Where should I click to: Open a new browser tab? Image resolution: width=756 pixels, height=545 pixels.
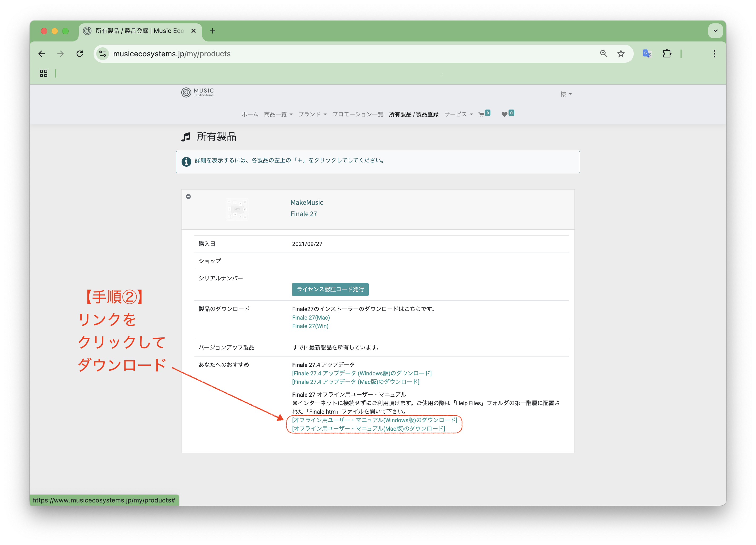click(x=213, y=31)
